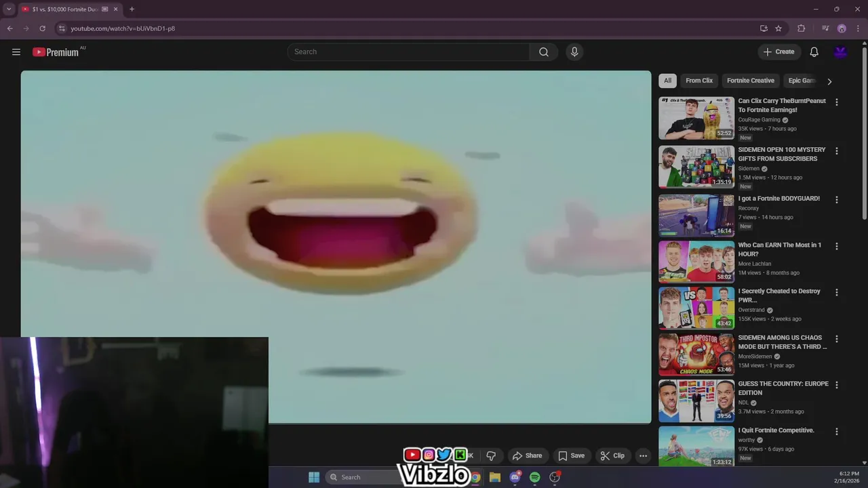Open AMONG US CHAOS MODE thumbnail
868x488 pixels.
[696, 354]
